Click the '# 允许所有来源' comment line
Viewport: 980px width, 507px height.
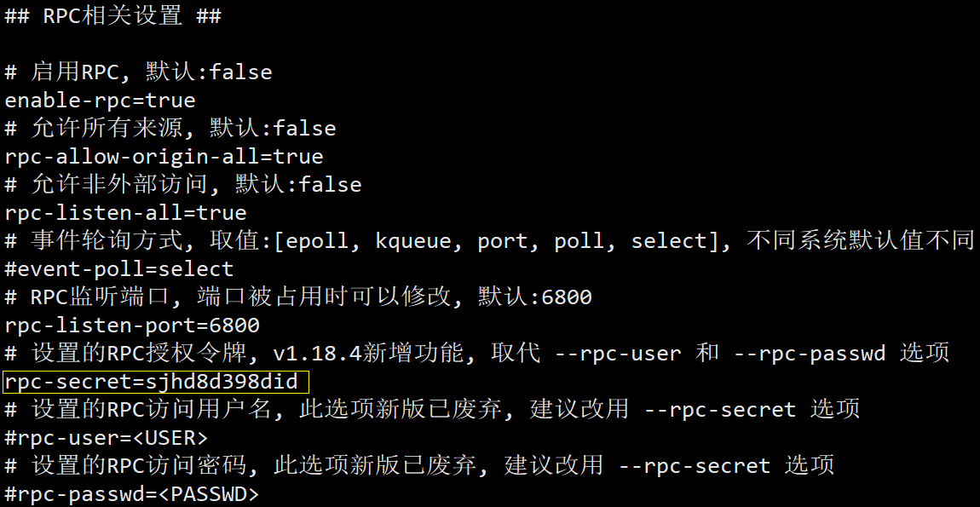[170, 129]
